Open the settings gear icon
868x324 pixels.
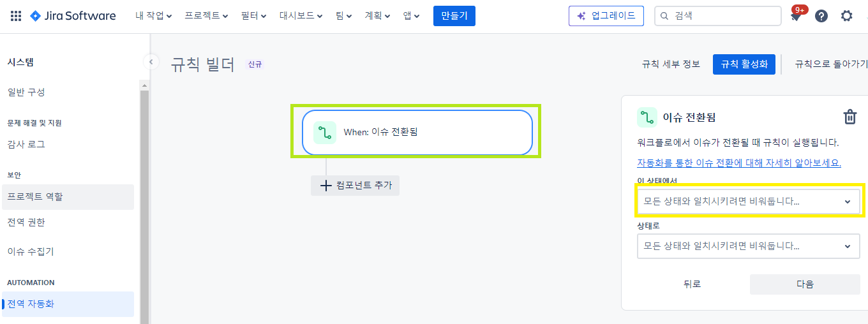point(847,16)
